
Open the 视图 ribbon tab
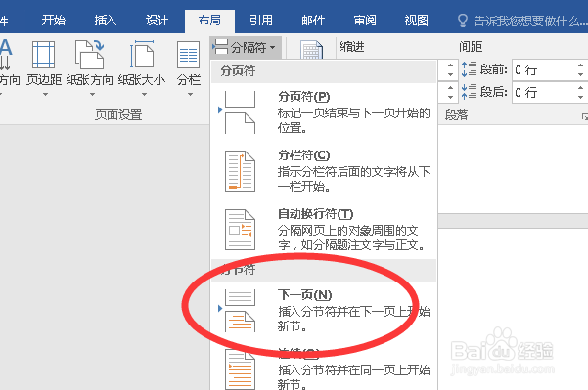click(417, 21)
